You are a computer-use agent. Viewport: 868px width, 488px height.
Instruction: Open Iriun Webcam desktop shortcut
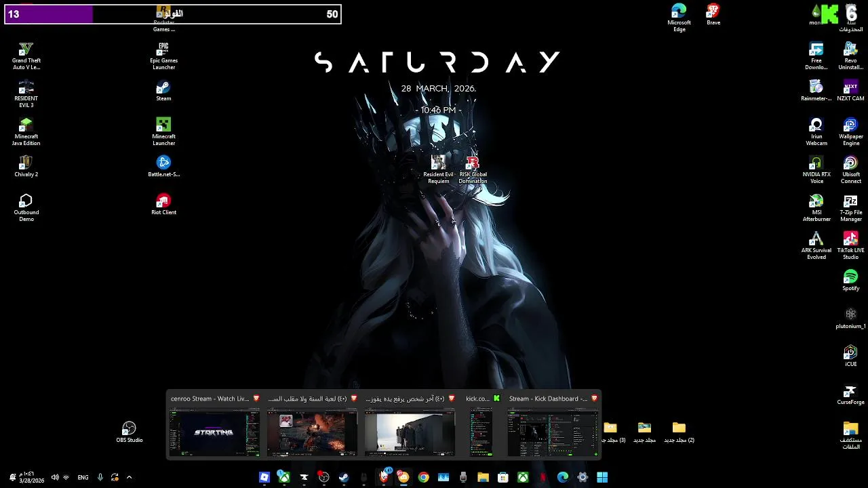coord(816,132)
